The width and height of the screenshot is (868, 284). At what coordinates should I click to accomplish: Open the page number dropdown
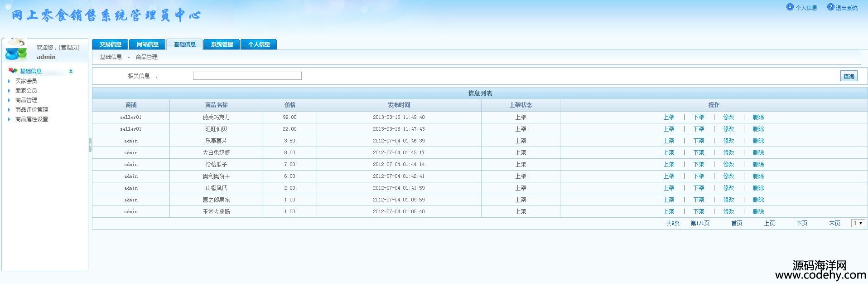[858, 223]
